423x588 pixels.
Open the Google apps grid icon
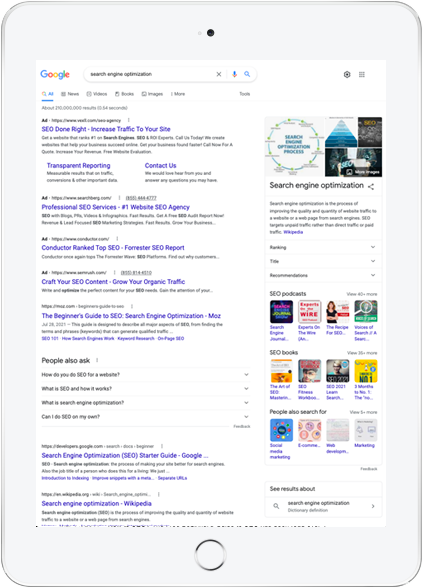[x=362, y=75]
